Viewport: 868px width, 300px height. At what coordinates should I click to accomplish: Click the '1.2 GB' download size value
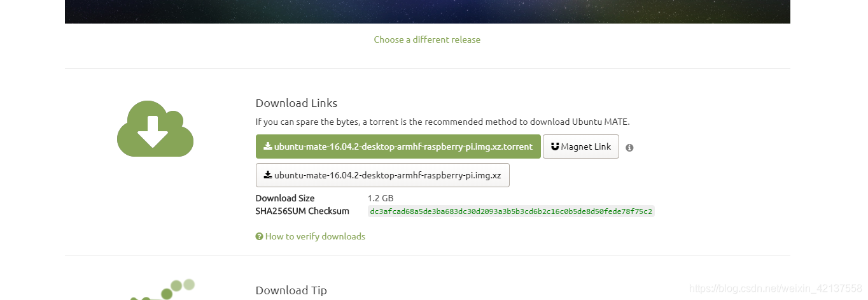(381, 198)
